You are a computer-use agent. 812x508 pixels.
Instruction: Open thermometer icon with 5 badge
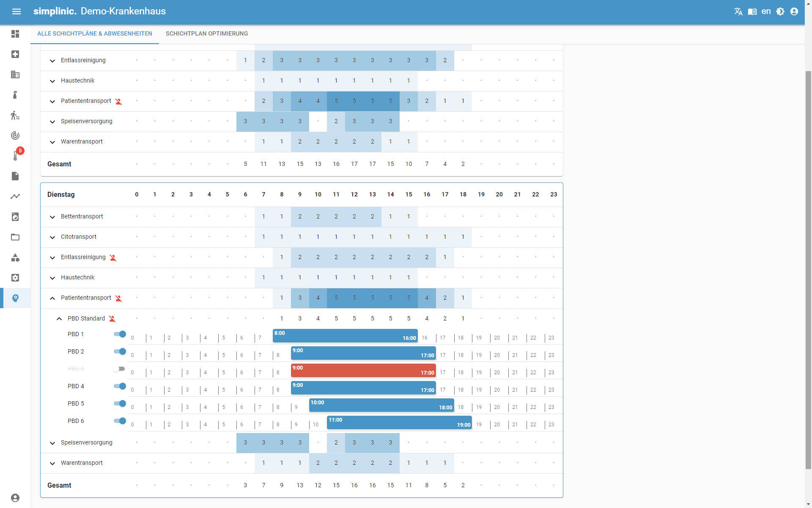pos(15,155)
